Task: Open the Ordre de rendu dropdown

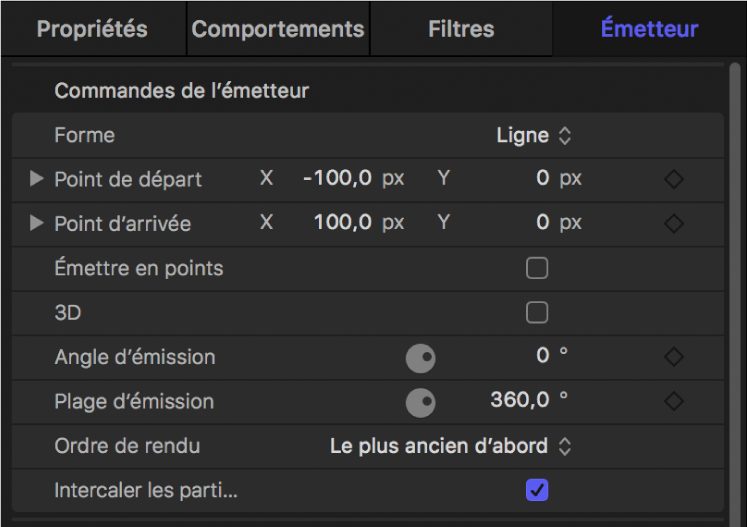Action: [x=450, y=446]
